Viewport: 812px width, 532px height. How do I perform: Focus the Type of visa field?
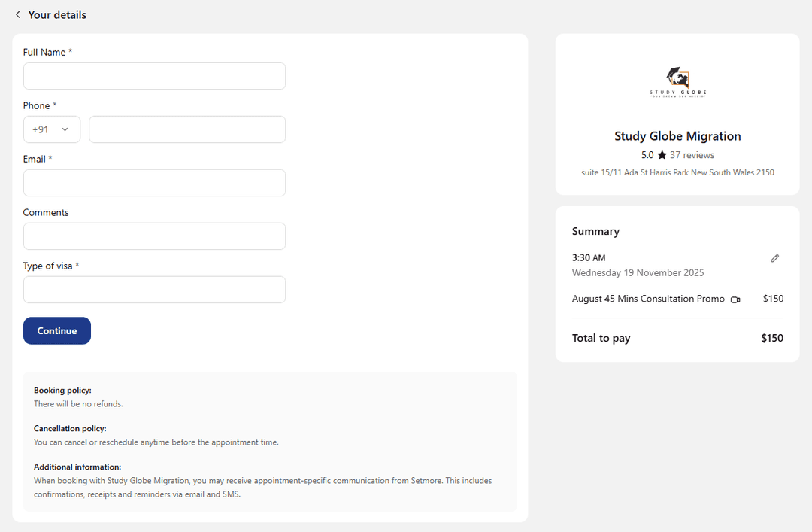pos(154,290)
